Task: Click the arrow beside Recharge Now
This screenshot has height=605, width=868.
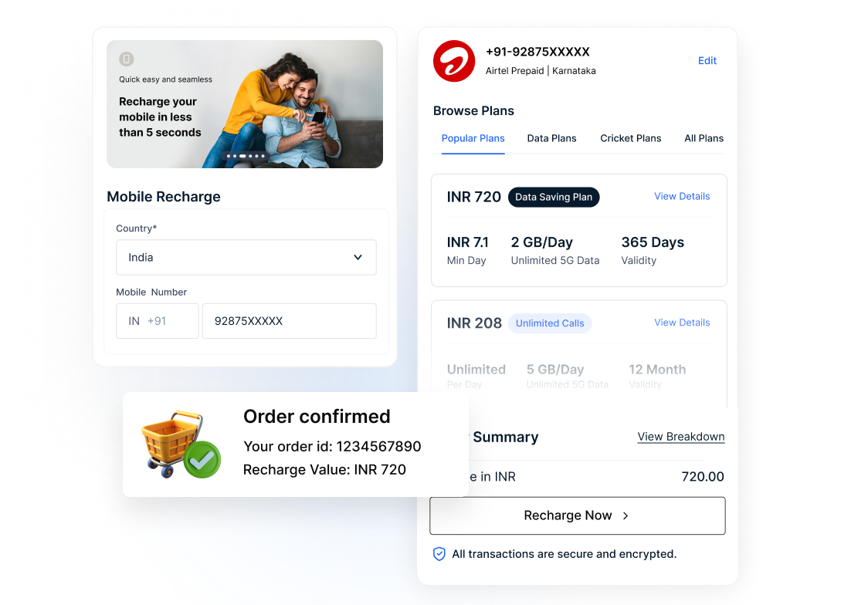Action: point(626,515)
